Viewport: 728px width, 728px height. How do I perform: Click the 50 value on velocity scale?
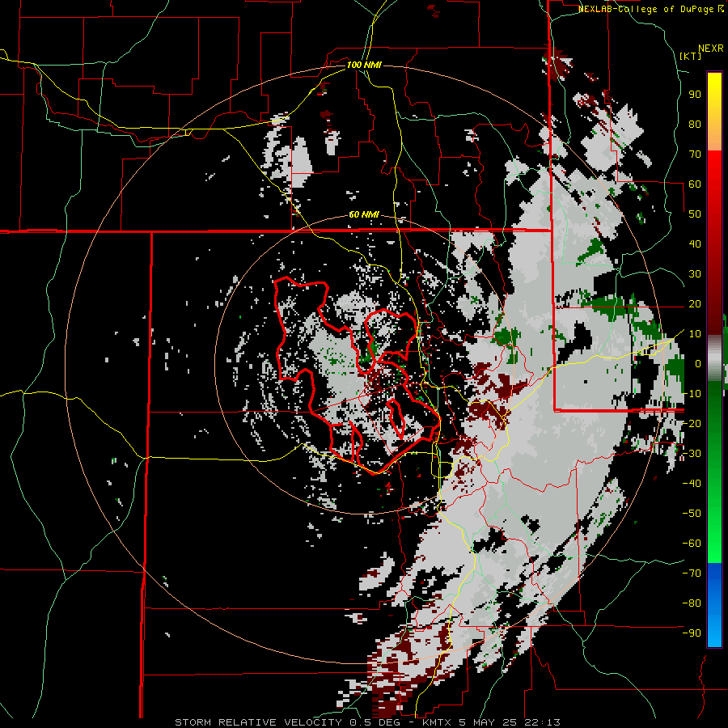[x=695, y=214]
